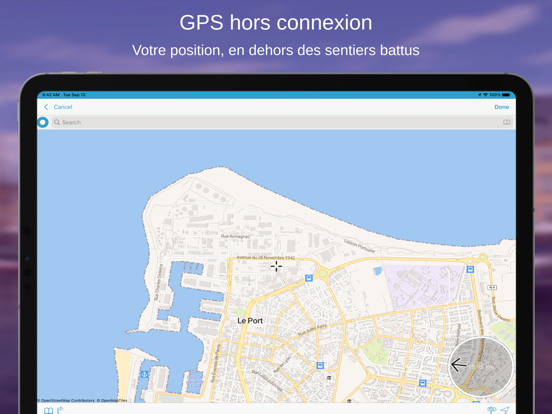Select the bus stop icon at the map's upper right

470,270
